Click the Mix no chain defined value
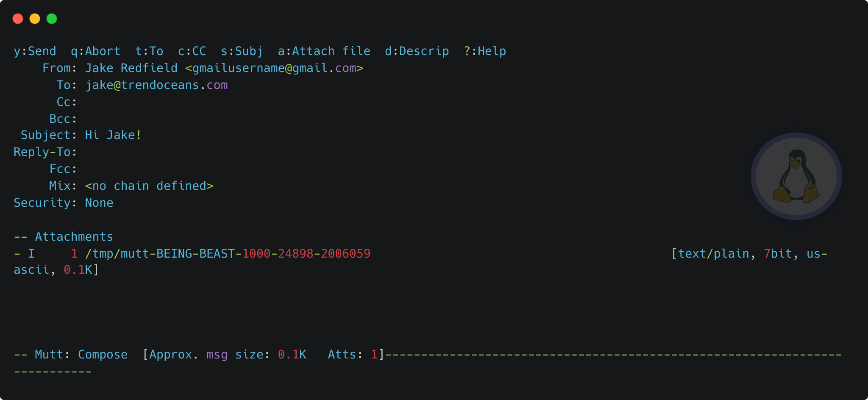 pos(149,186)
